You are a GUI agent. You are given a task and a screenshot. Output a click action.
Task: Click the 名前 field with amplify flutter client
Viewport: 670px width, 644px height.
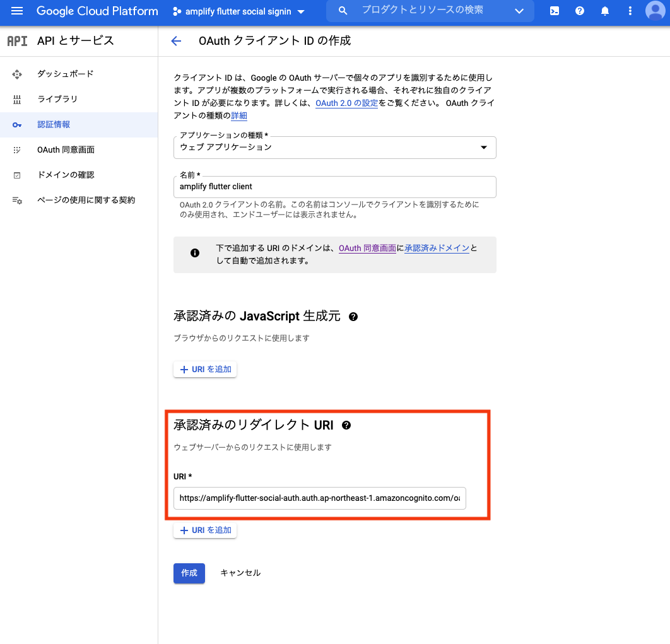[334, 187]
